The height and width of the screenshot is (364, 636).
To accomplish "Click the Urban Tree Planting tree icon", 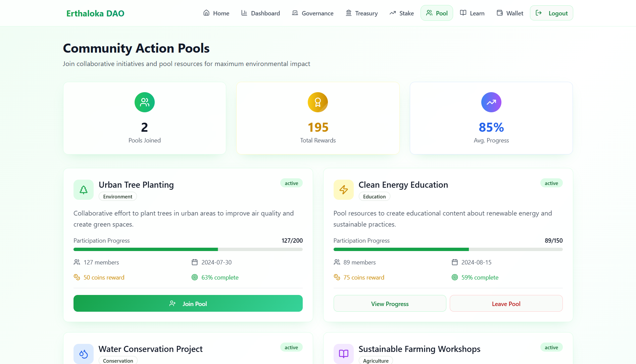I will pyautogui.click(x=84, y=190).
